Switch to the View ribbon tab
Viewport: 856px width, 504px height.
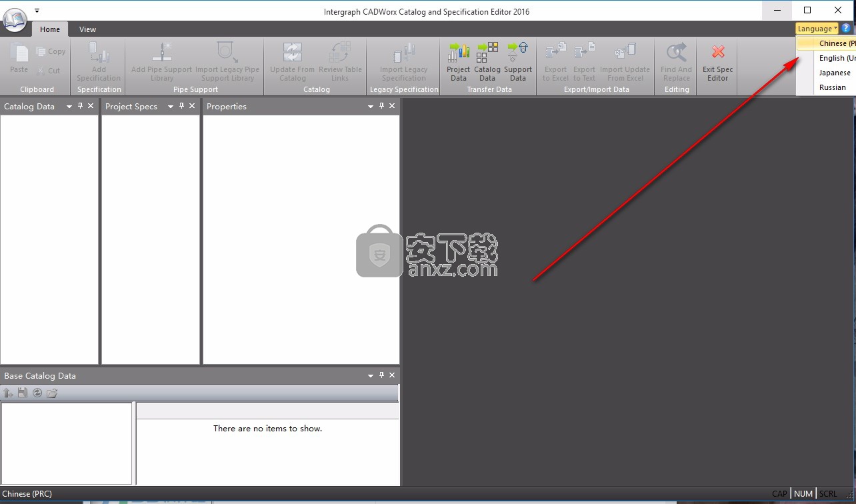point(87,29)
